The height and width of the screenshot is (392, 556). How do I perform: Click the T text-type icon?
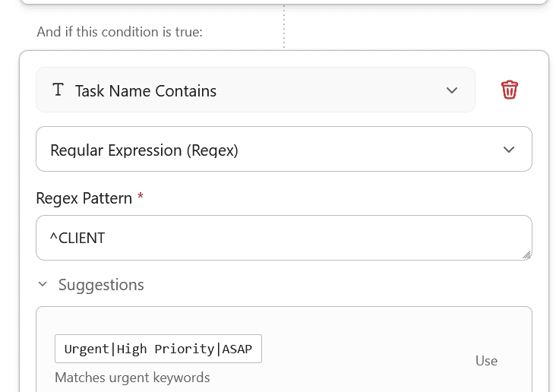click(x=58, y=90)
